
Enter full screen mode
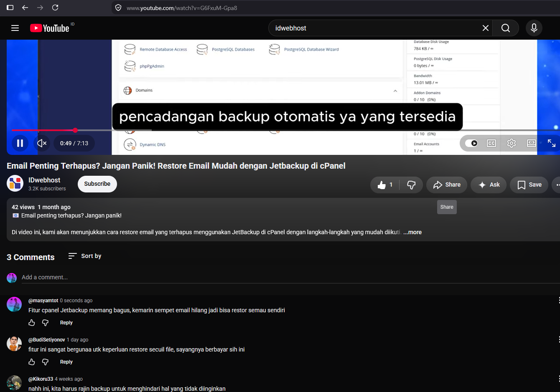(552, 143)
